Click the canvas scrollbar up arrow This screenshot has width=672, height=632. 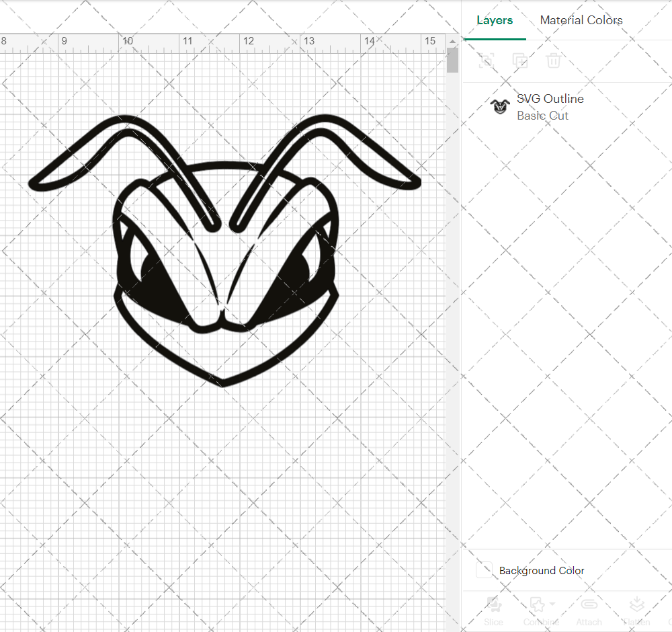452,42
